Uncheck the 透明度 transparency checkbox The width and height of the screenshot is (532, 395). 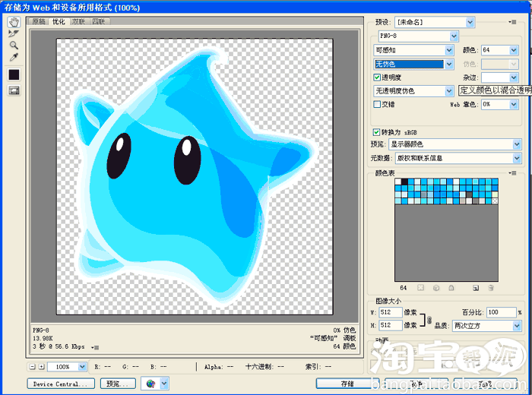tap(377, 77)
